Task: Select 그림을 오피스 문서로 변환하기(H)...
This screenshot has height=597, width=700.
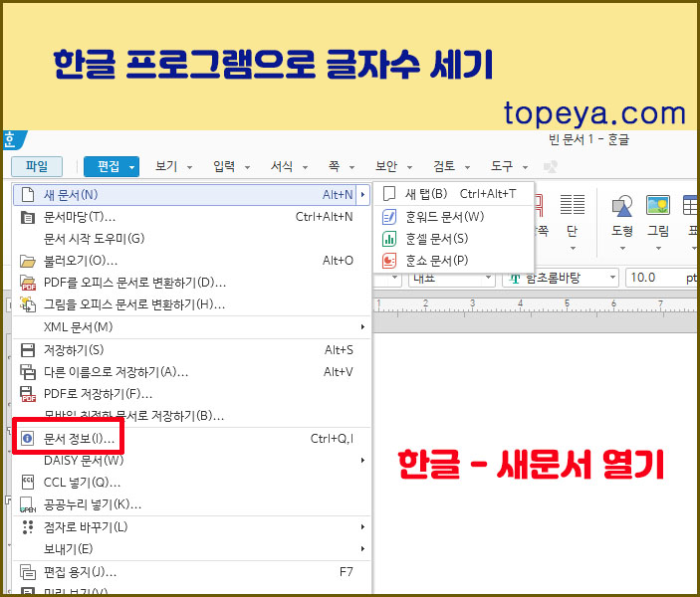Action: click(191, 304)
